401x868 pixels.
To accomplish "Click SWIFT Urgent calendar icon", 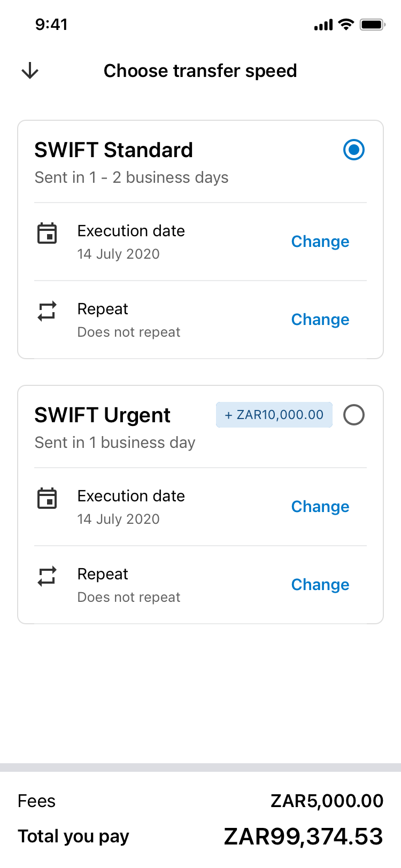I will (47, 498).
